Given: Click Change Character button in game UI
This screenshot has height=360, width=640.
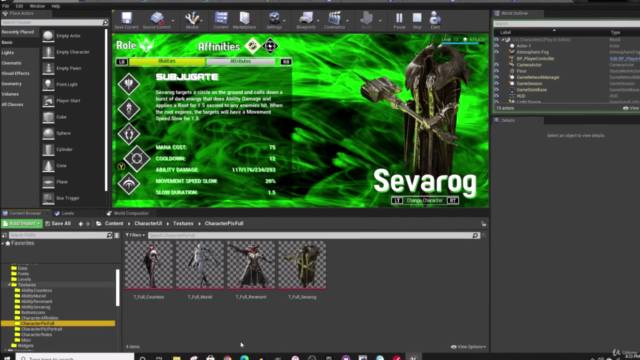Looking at the screenshot, I should (x=424, y=200).
